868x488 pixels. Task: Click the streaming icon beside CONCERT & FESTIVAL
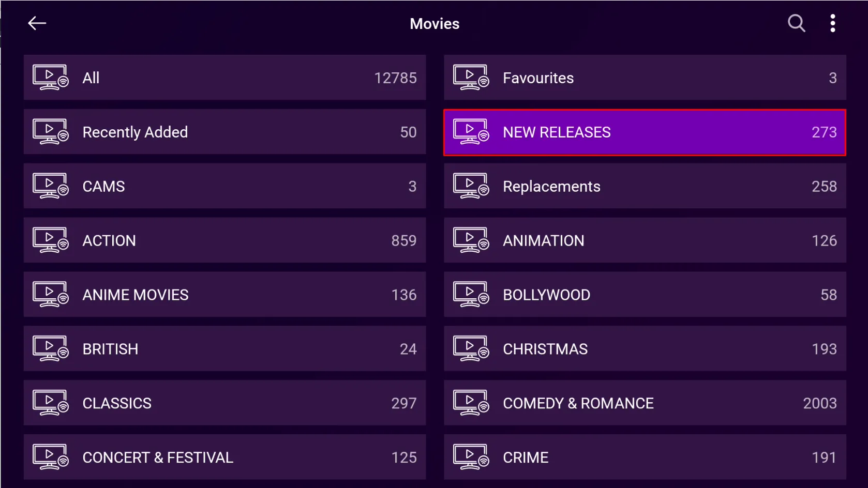[51, 457]
